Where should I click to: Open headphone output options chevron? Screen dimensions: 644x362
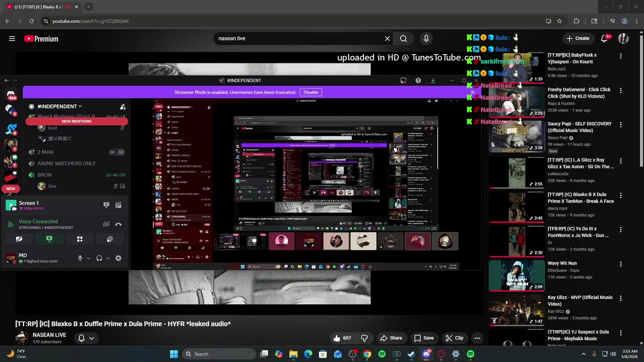tap(108, 258)
